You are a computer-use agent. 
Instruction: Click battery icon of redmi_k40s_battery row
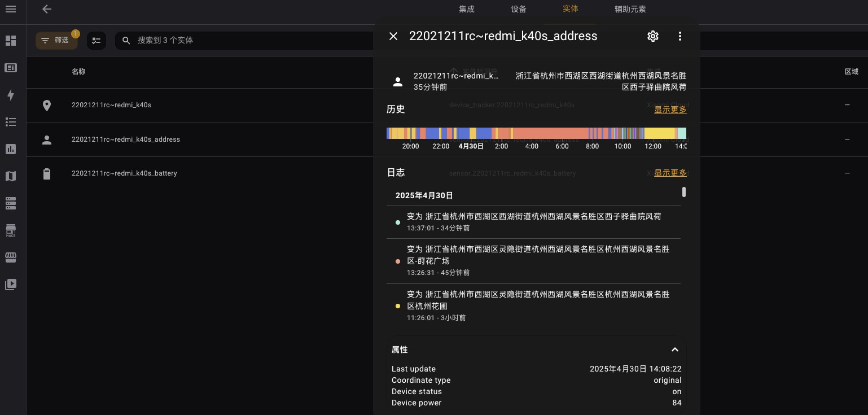(47, 173)
